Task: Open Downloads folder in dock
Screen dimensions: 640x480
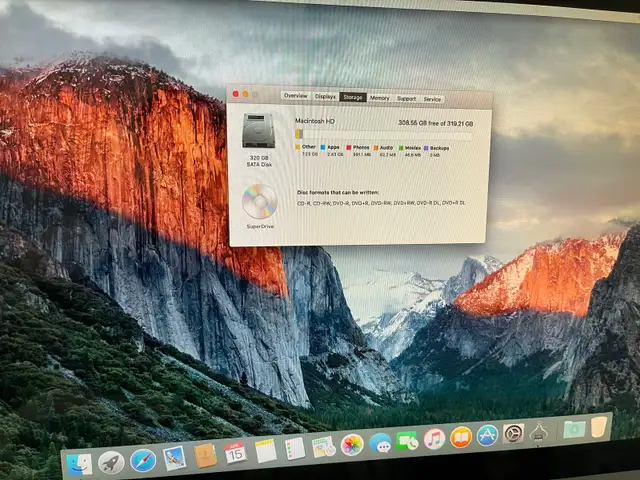Action: (574, 429)
